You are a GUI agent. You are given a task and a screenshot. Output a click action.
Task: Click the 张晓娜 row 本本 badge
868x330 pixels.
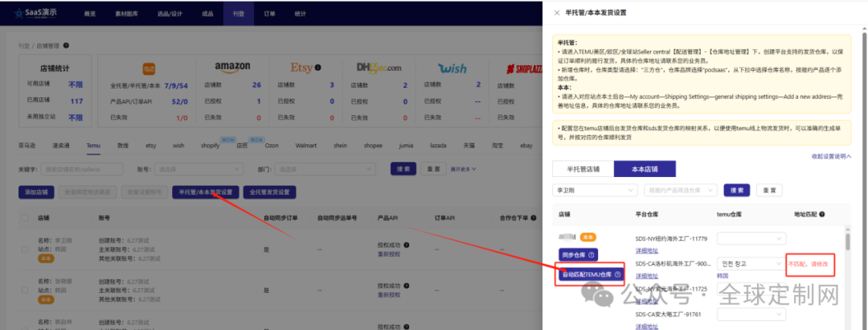(x=46, y=299)
